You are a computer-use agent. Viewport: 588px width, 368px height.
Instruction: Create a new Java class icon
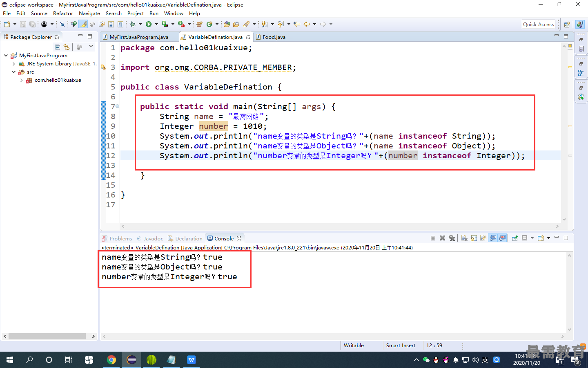click(x=209, y=24)
